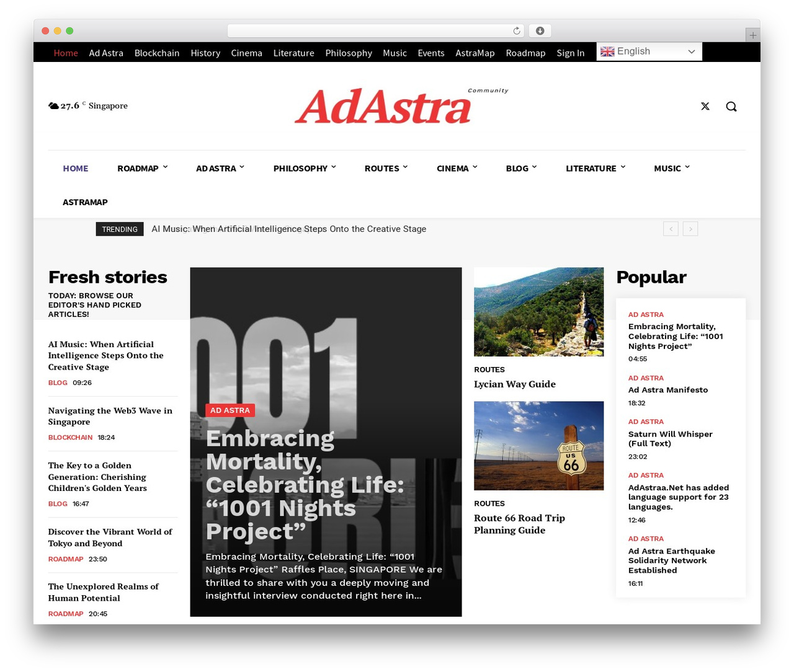
Task: Open featured Embracing Mortality headline
Action: (x=305, y=485)
